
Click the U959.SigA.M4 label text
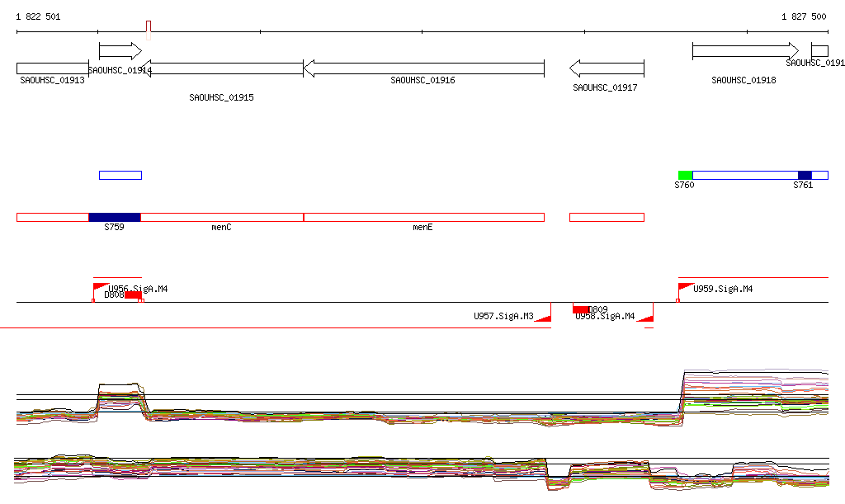[x=723, y=290]
